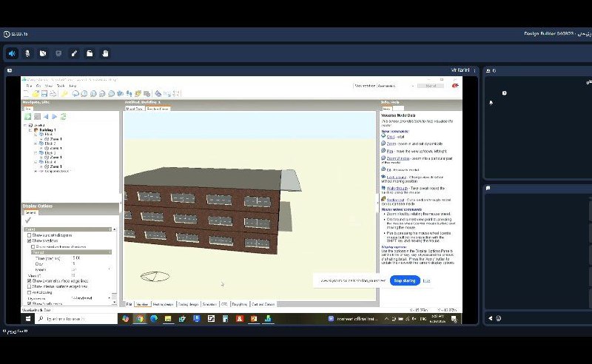The width and height of the screenshot is (592, 364).
Task: Click the yellow key/options icon in toolbar
Action: coord(64,94)
